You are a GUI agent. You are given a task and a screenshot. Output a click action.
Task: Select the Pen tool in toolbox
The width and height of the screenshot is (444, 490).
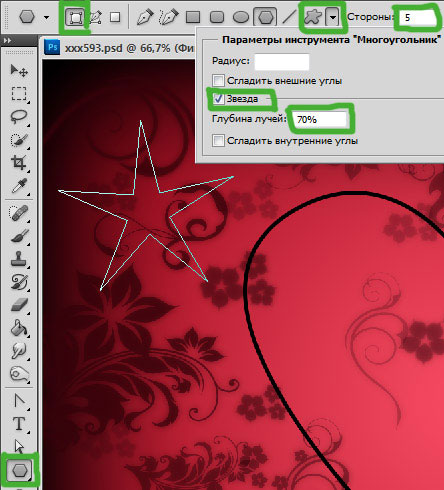point(19,400)
